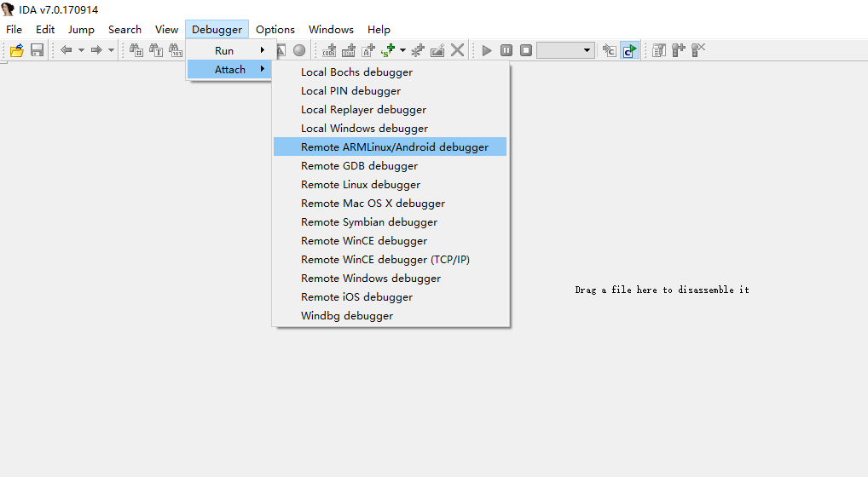Select Remote WinCE debugger (TCP/IP)
The width and height of the screenshot is (868, 477).
[x=390, y=259]
